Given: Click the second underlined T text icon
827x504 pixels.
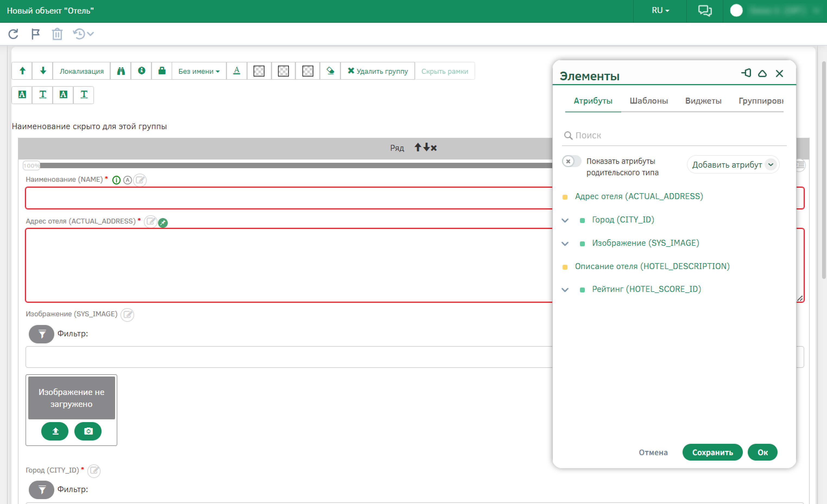Looking at the screenshot, I should tap(84, 95).
